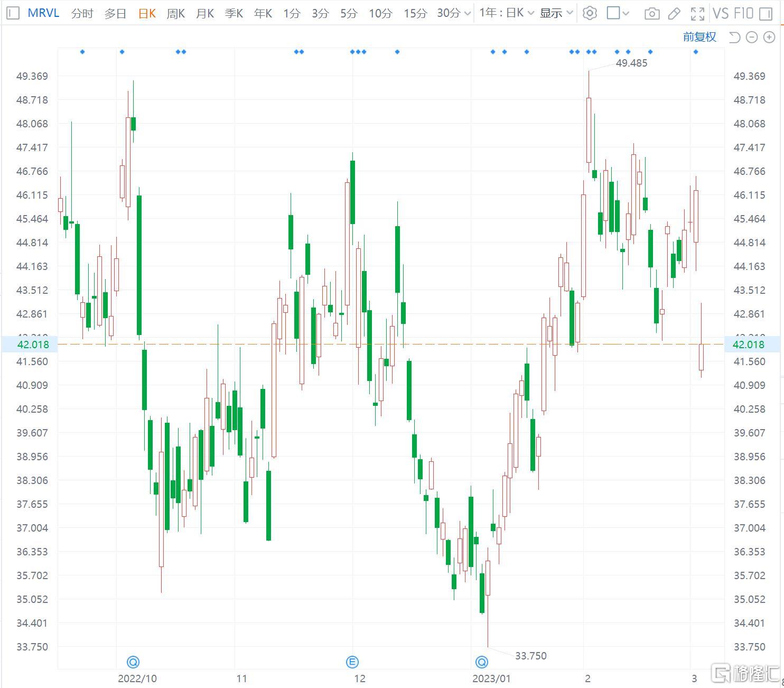Switch to 1分 one-minute chart
The image size is (784, 688).
click(291, 13)
